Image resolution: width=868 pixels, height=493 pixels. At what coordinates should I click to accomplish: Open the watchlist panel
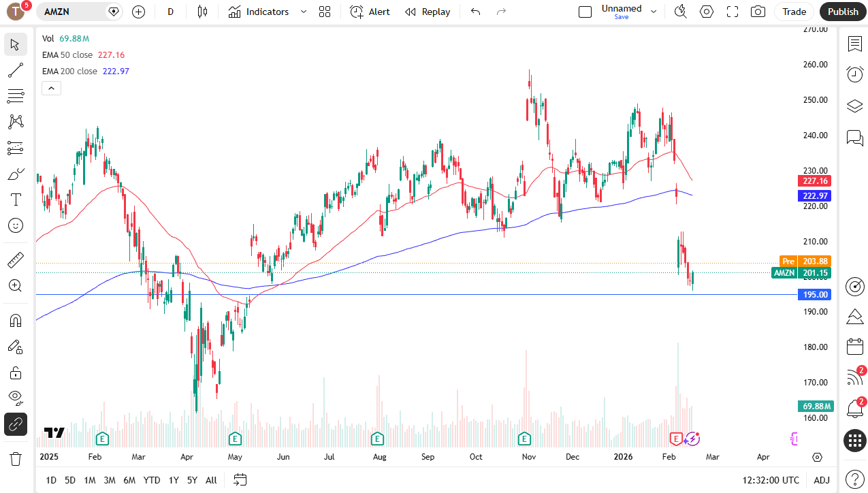tap(855, 44)
